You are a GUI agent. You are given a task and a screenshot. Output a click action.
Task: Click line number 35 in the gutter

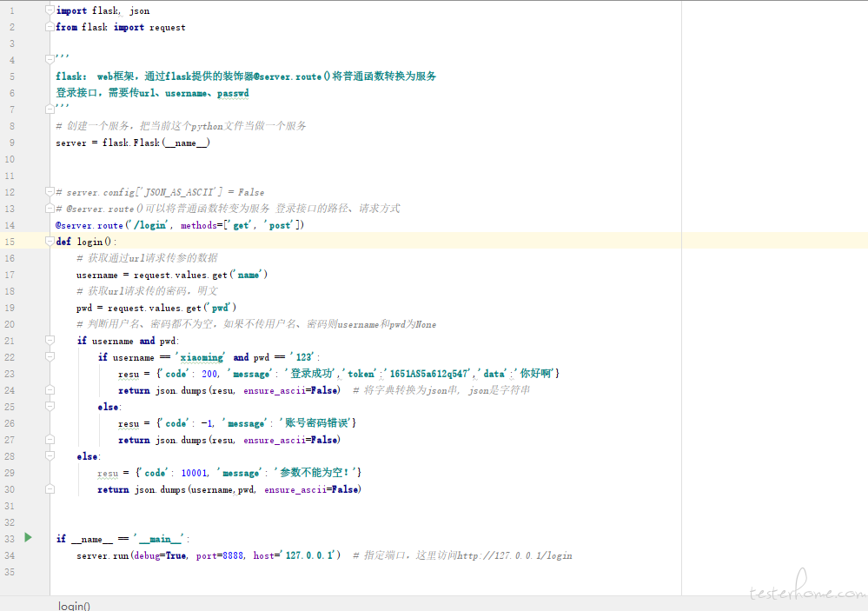(x=10, y=572)
